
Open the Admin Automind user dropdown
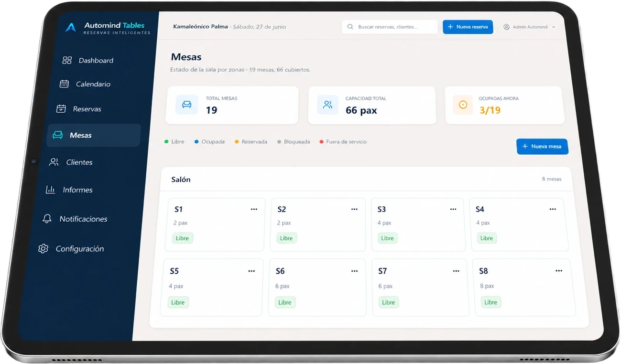[x=529, y=27]
